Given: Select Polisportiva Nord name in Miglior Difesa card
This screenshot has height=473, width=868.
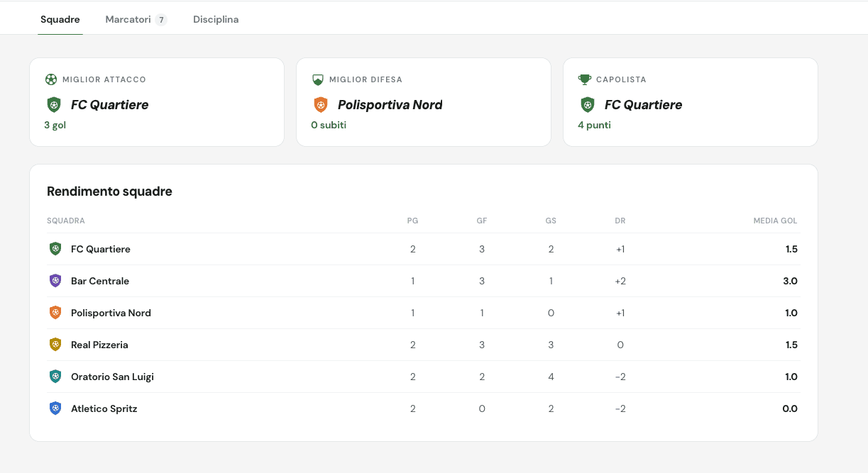Looking at the screenshot, I should [390, 105].
